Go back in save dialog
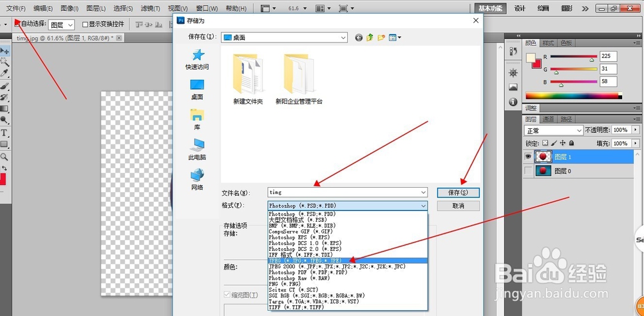The image size is (644, 316). [x=359, y=38]
